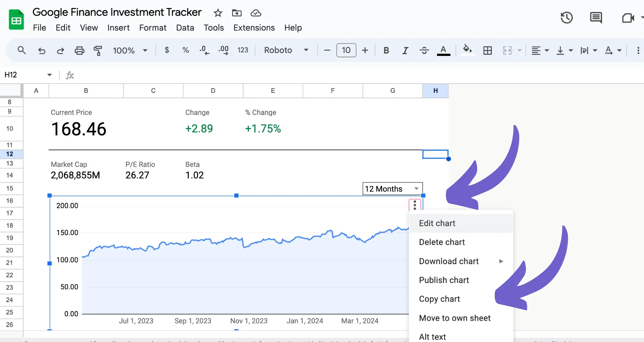This screenshot has width=644, height=342.
Task: Show more toolbar options
Action: 638,50
